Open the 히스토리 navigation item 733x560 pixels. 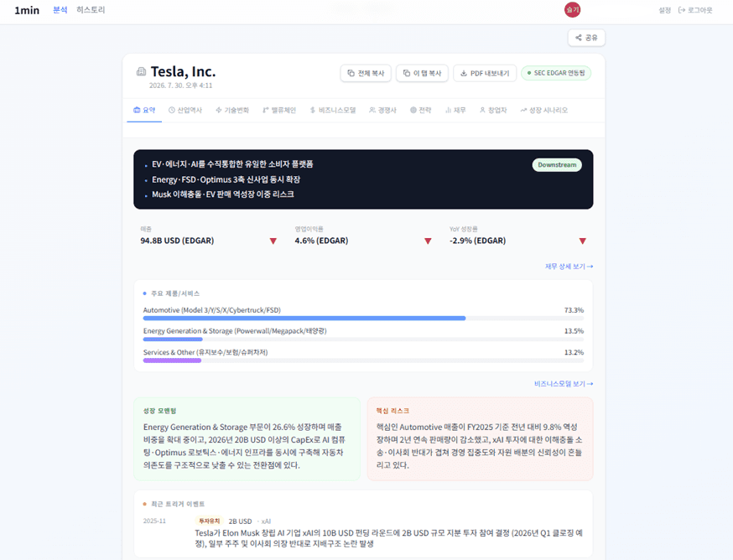click(x=91, y=10)
